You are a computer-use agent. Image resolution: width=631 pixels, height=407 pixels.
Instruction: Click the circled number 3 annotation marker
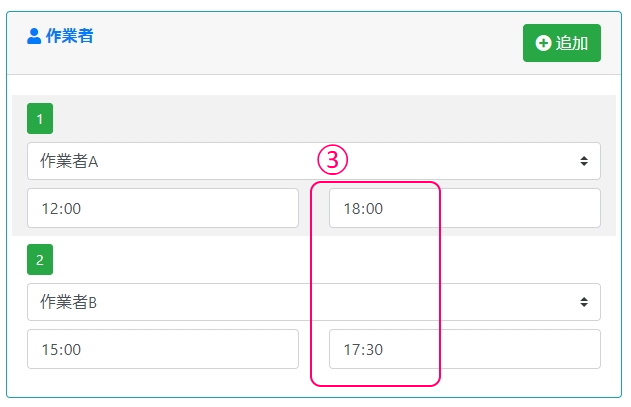332,159
